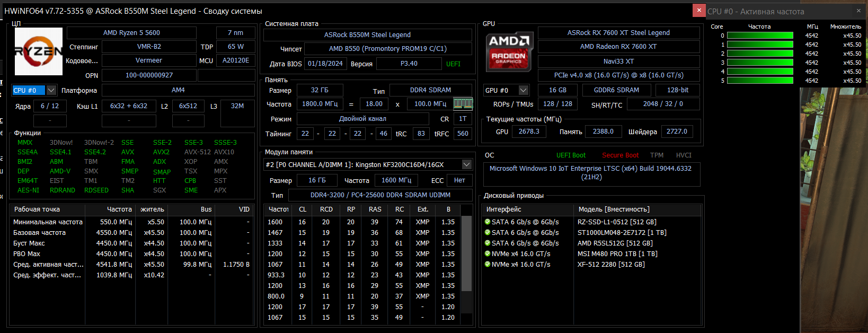Click the Core 5 frequency bar
The image size is (868, 333).
[x=760, y=81]
